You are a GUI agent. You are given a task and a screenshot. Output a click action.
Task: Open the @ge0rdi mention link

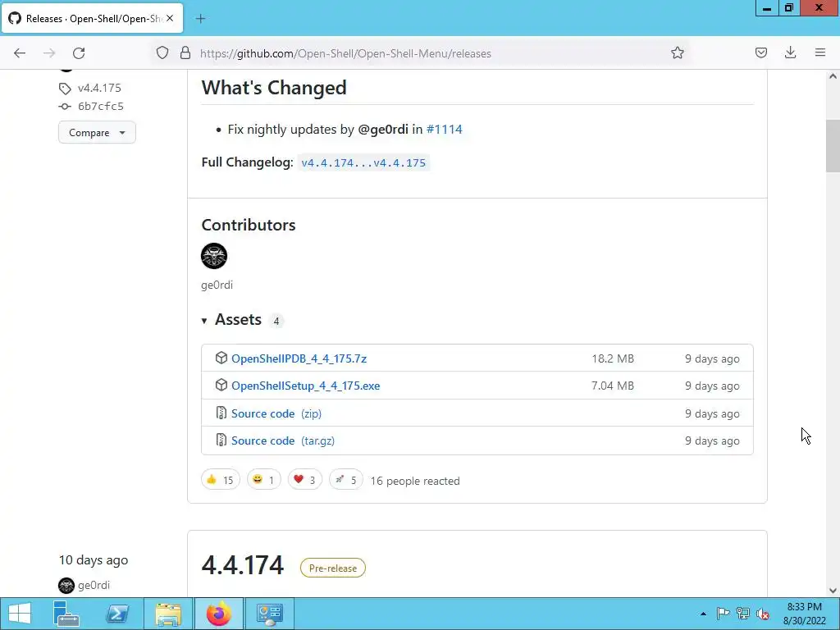click(382, 129)
